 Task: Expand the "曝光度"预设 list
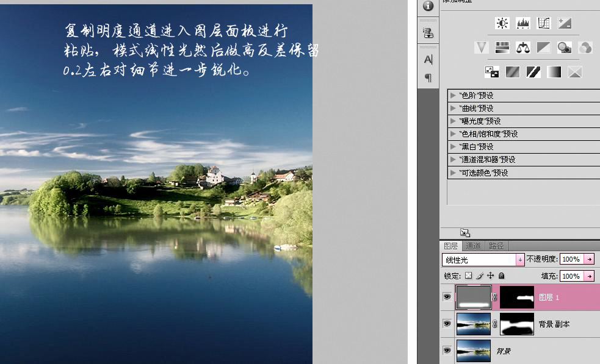(453, 121)
